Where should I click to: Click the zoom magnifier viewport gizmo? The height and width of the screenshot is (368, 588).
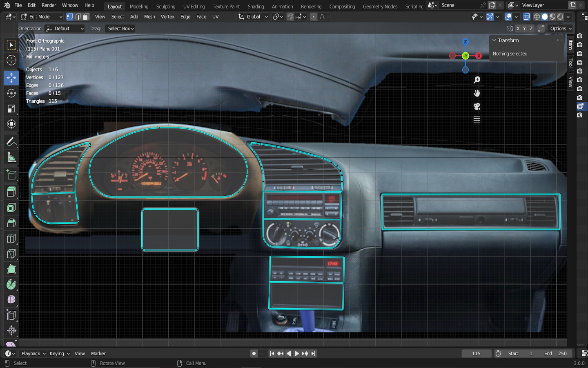(x=477, y=80)
